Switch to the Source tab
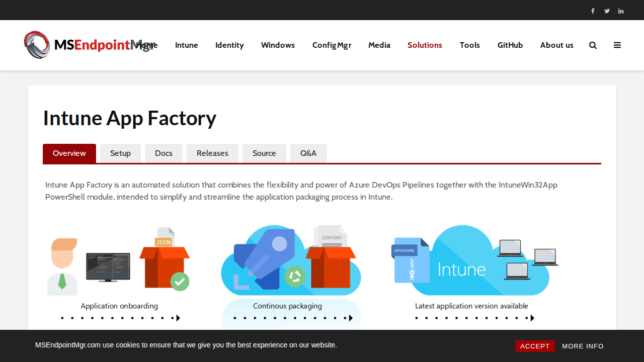Image resolution: width=644 pixels, height=362 pixels. click(x=264, y=153)
